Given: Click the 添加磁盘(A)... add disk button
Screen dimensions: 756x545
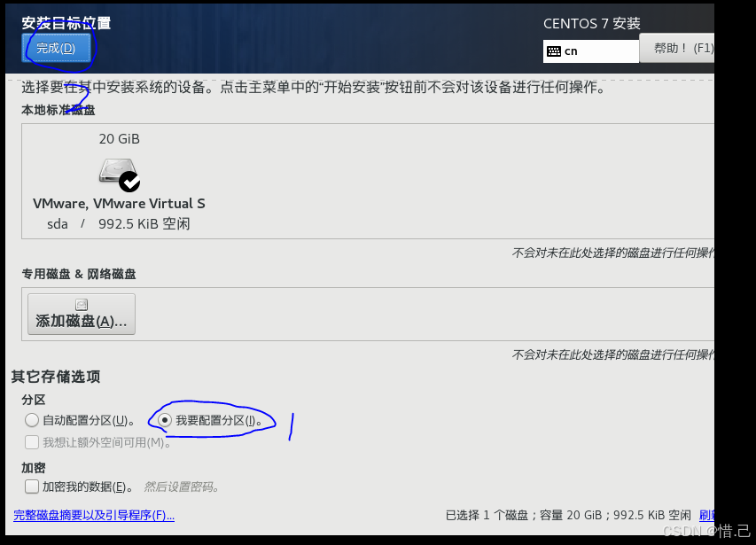Looking at the screenshot, I should [x=82, y=315].
